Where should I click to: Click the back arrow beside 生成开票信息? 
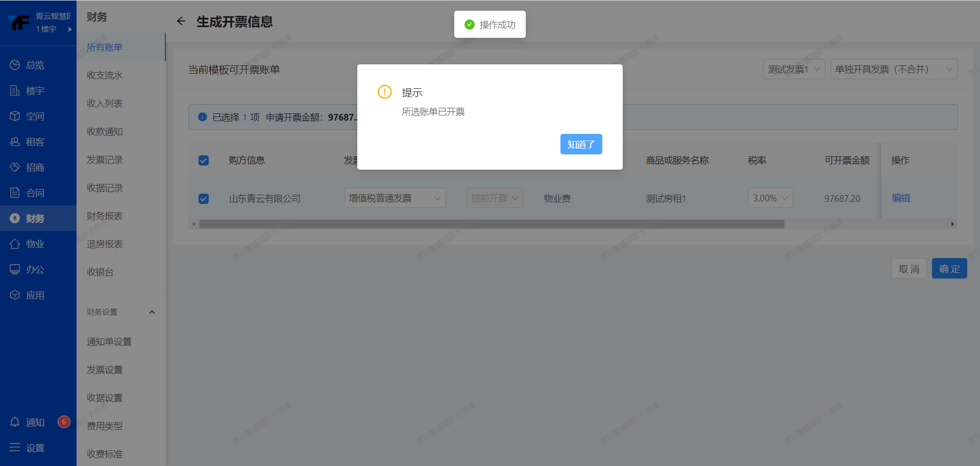pyautogui.click(x=181, y=21)
